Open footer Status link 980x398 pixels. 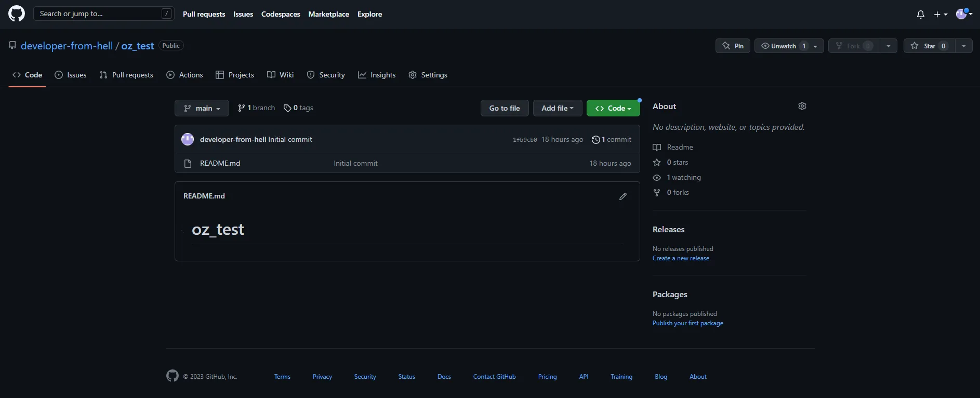coord(406,377)
